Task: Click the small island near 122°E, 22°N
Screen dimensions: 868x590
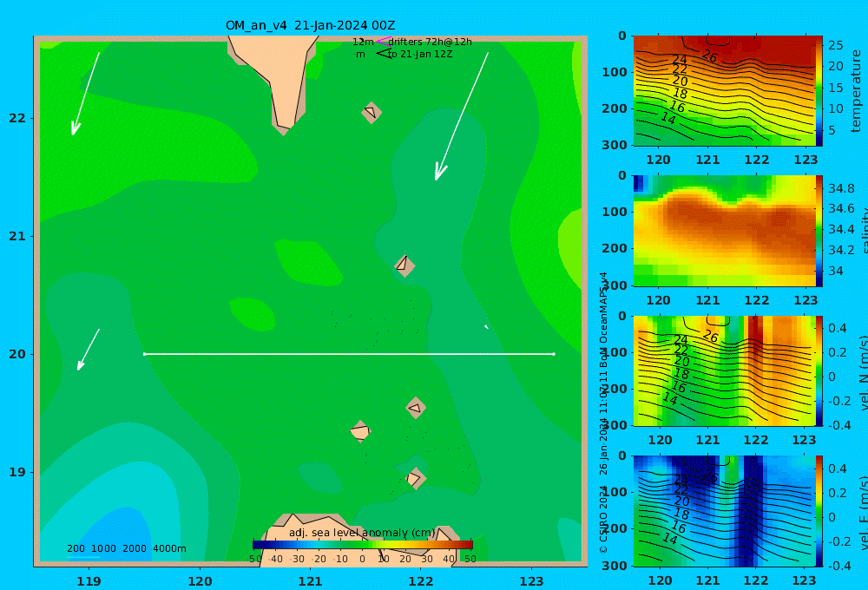Action: coord(372,112)
